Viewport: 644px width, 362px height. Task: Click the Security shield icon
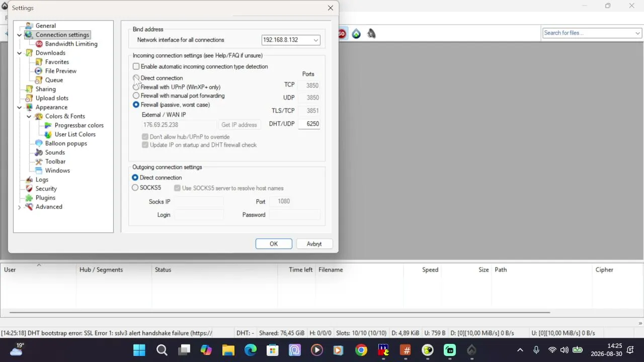tap(29, 189)
